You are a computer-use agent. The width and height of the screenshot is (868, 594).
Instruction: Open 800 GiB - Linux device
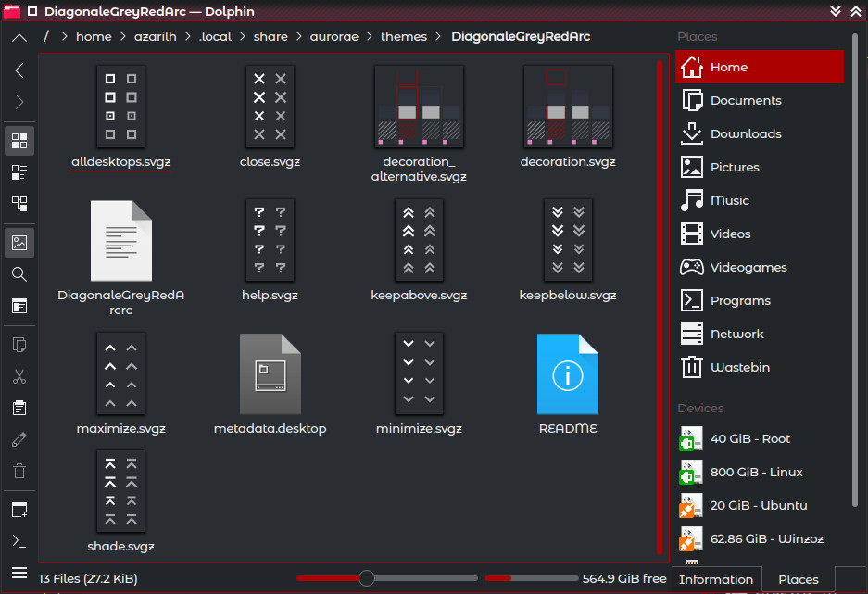(760, 472)
